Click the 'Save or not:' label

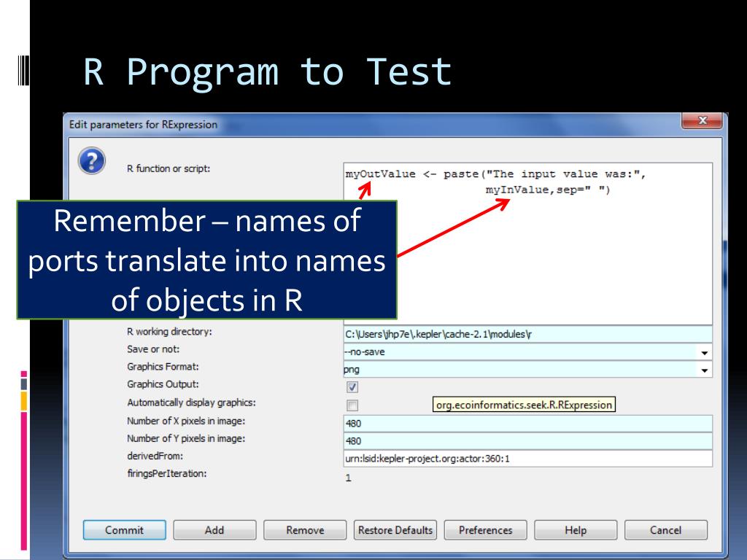tap(153, 349)
